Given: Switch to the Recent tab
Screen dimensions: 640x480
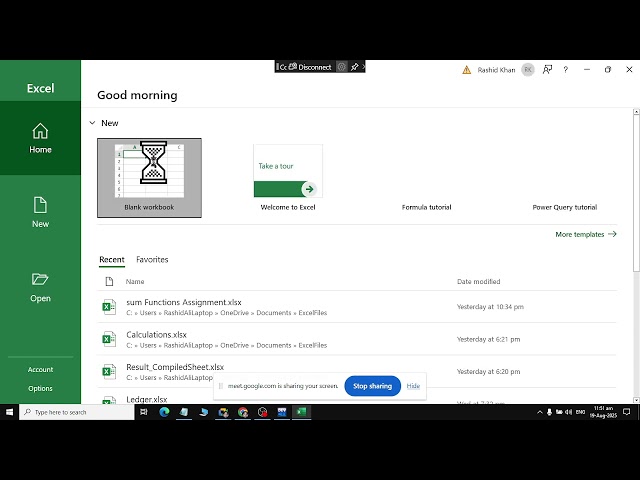Looking at the screenshot, I should coord(112,260).
